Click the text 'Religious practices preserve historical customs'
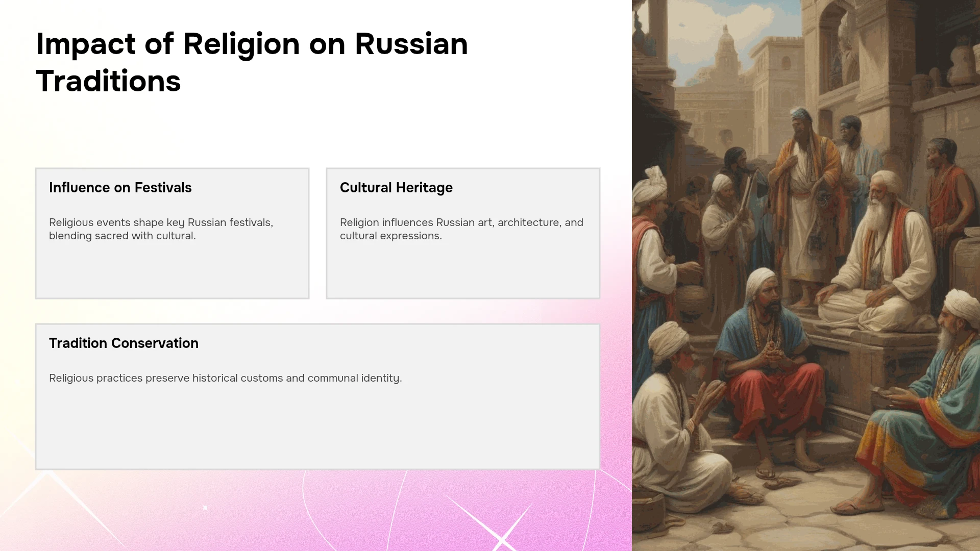980x551 pixels. click(166, 378)
